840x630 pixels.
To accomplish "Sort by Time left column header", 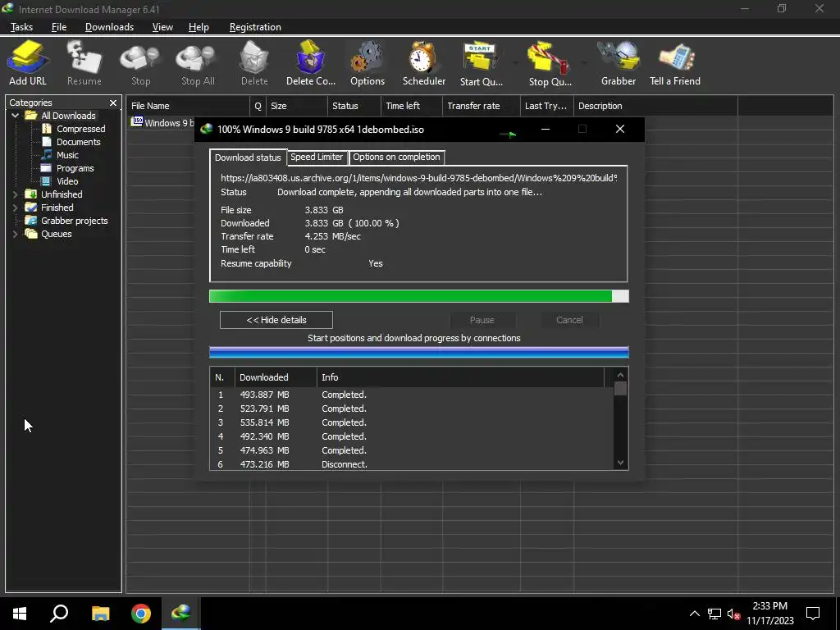I will coord(412,106).
